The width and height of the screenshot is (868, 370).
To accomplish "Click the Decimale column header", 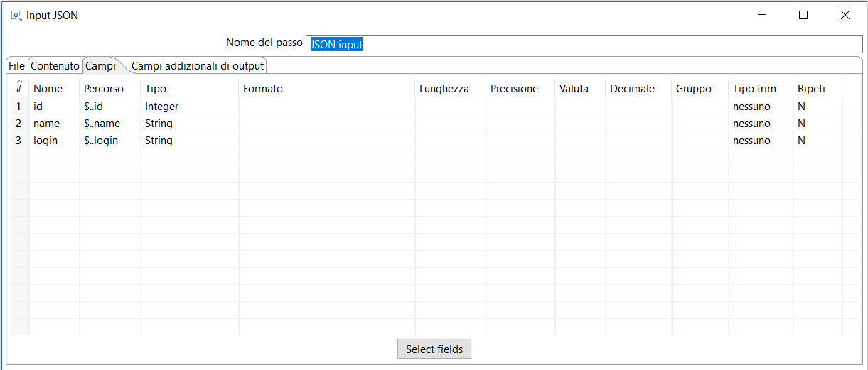I will (638, 89).
